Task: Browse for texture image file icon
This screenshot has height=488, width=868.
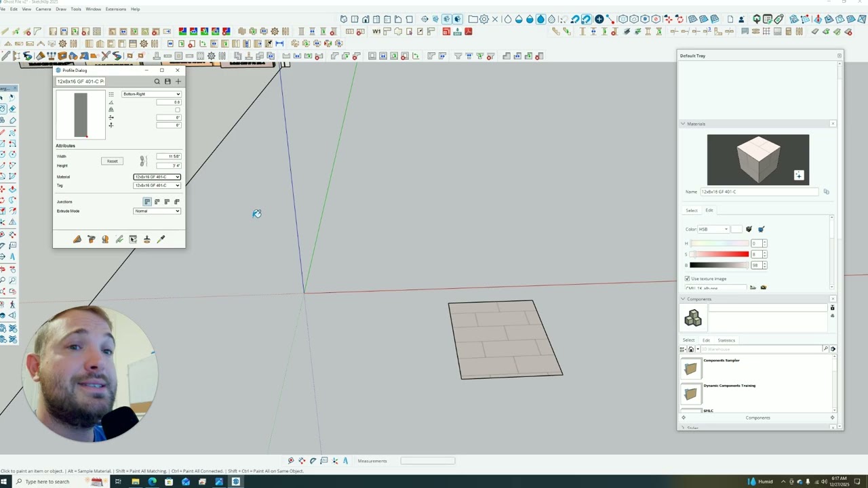Action: [753, 287]
